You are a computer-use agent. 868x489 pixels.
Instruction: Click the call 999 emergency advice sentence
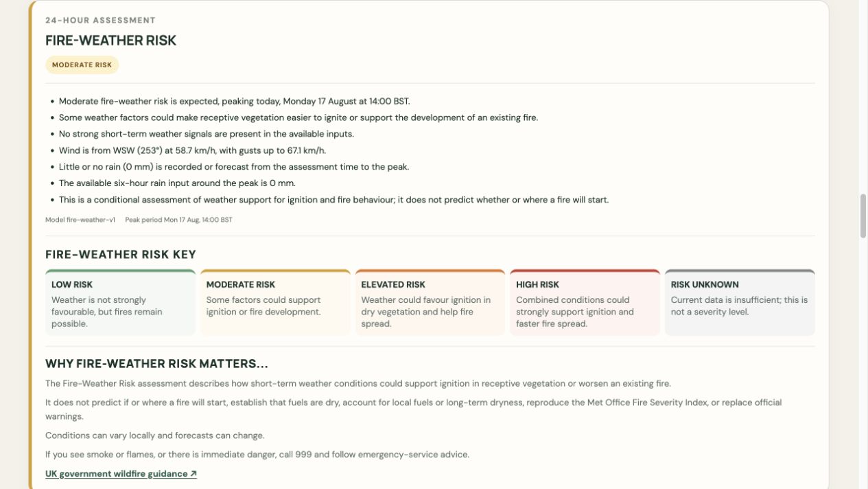tap(257, 455)
